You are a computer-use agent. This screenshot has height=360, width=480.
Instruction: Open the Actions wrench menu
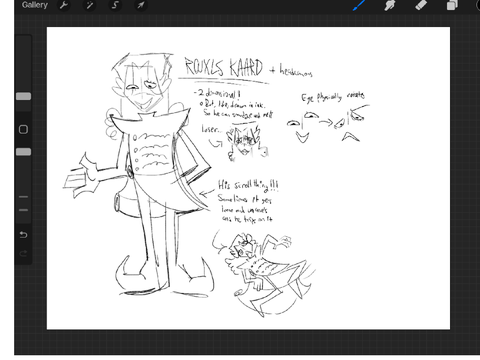point(64,5)
